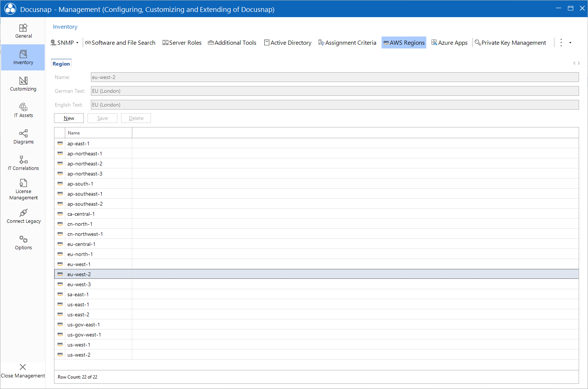Open the Customizing section
Image resolution: width=588 pixels, height=389 pixels.
click(23, 84)
